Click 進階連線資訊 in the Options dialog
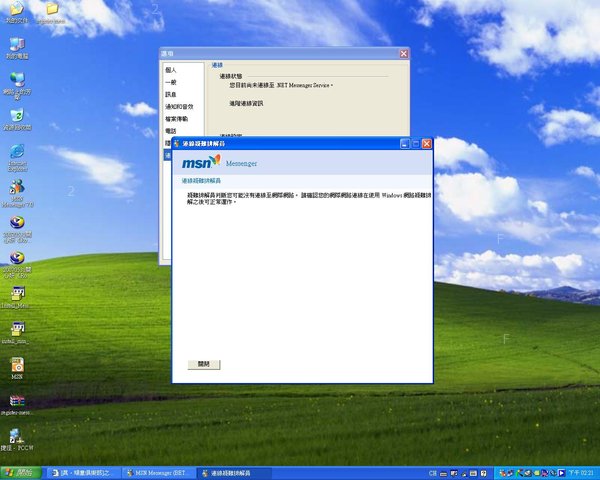This screenshot has height=480, width=600. click(x=246, y=103)
